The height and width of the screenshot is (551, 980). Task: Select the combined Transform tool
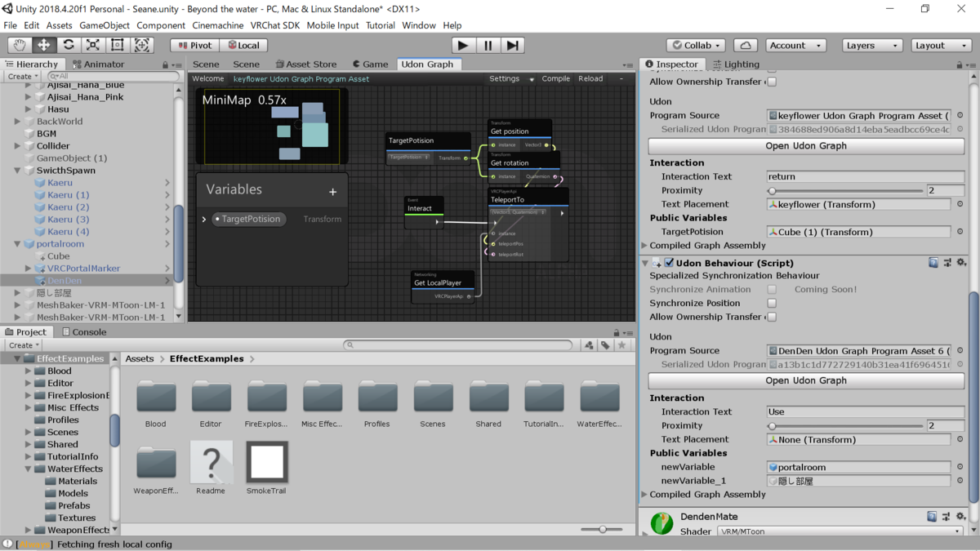point(142,45)
